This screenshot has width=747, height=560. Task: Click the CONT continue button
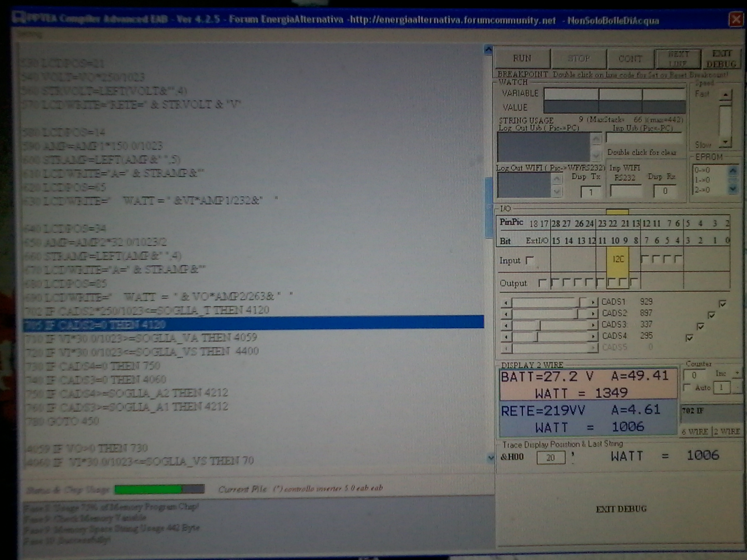tap(630, 59)
